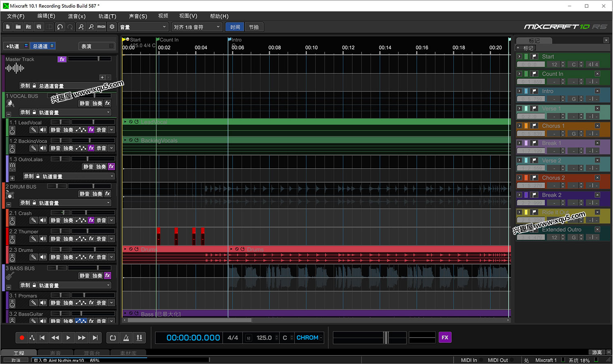Expand the Start marker entry
613x364 pixels.
pyautogui.click(x=519, y=56)
